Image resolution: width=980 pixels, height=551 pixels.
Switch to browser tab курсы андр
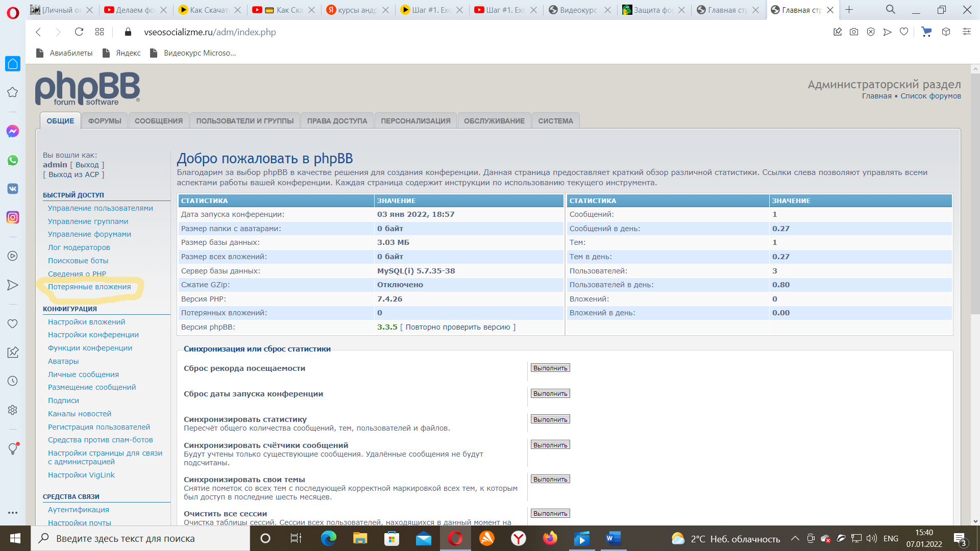click(x=357, y=10)
